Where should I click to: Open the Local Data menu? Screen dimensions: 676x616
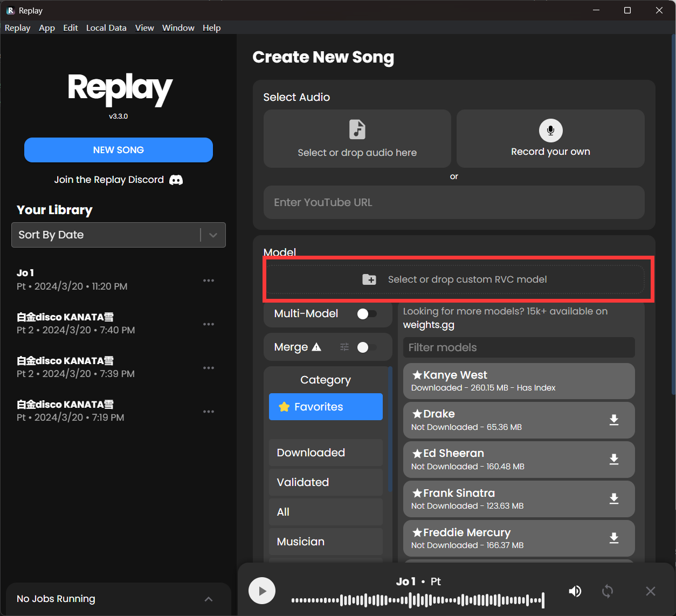coord(106,28)
